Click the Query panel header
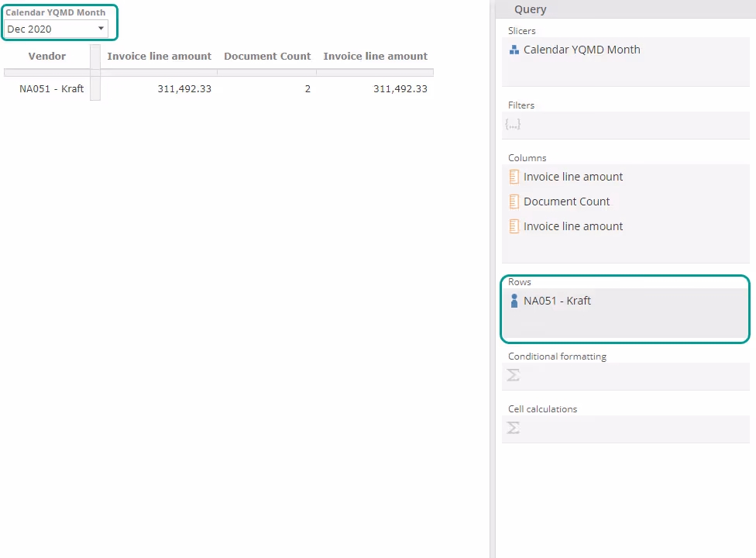Image resolution: width=756 pixels, height=558 pixels. [x=531, y=9]
